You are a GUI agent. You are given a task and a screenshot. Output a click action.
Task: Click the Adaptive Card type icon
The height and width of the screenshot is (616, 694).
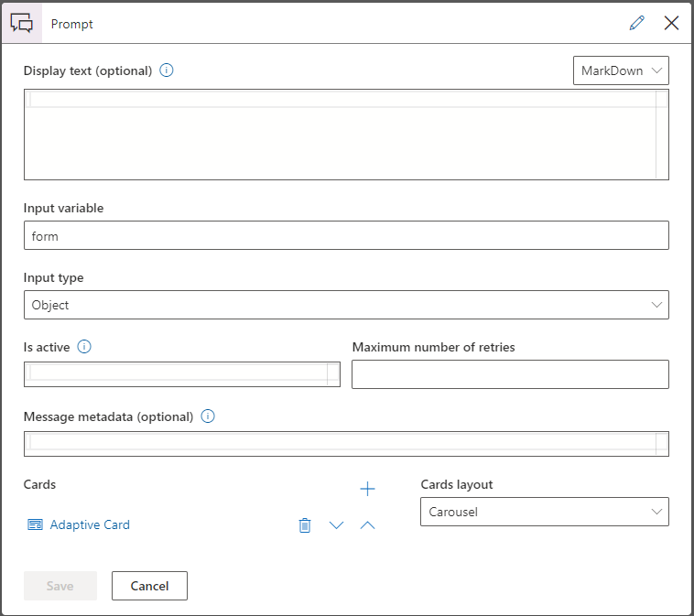pyautogui.click(x=35, y=525)
